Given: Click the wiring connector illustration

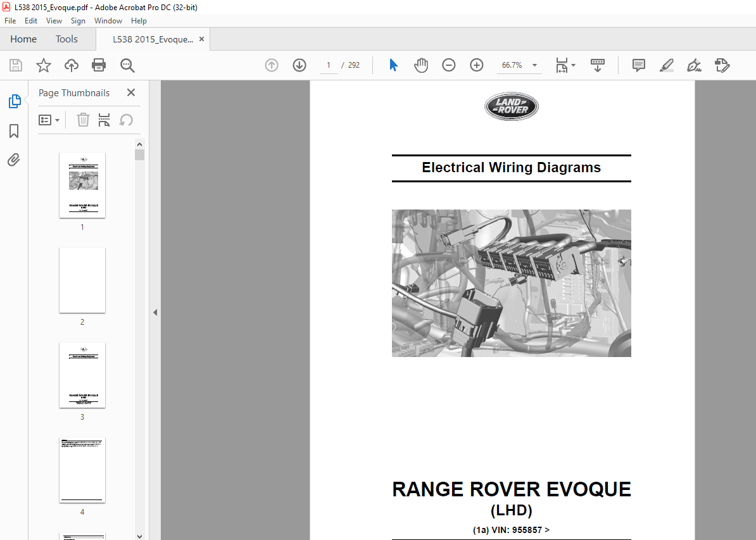Looking at the screenshot, I should pyautogui.click(x=512, y=283).
